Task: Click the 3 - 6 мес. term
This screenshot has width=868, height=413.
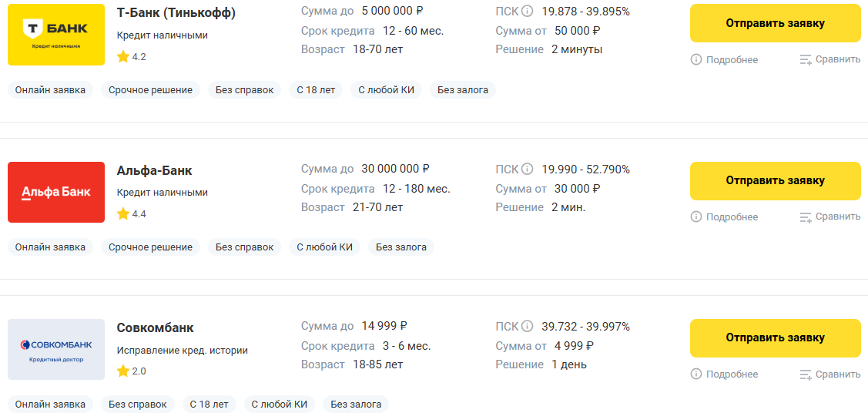Action: click(407, 345)
